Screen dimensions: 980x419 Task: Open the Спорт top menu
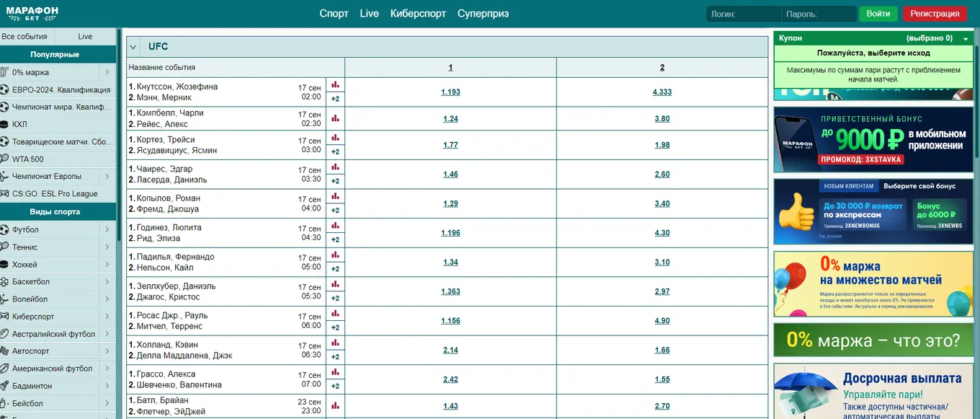click(x=334, y=13)
